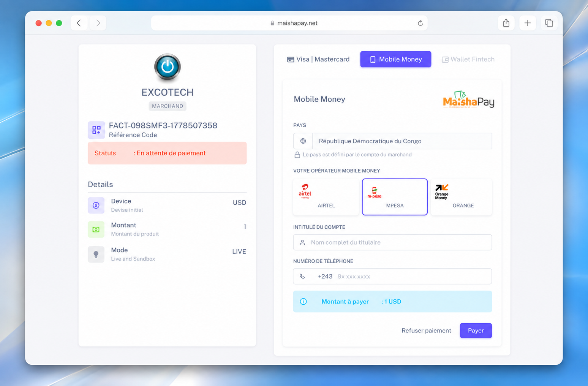Open the Safari share menu
The height and width of the screenshot is (386, 588).
(x=506, y=23)
